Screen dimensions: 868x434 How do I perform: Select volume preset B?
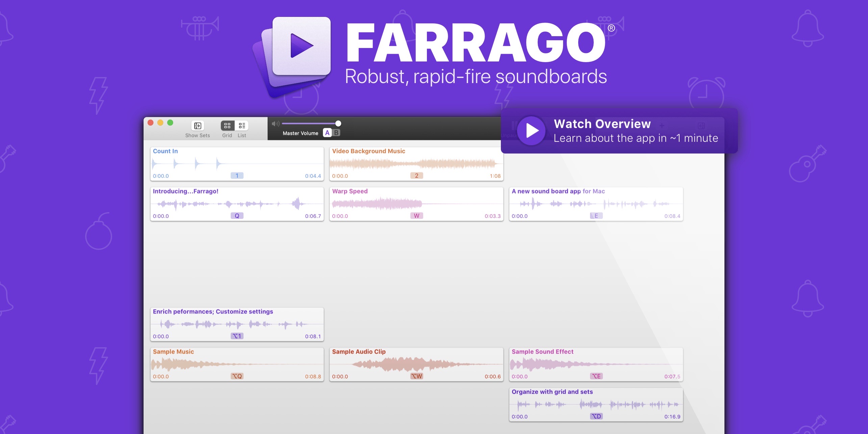coord(336,133)
